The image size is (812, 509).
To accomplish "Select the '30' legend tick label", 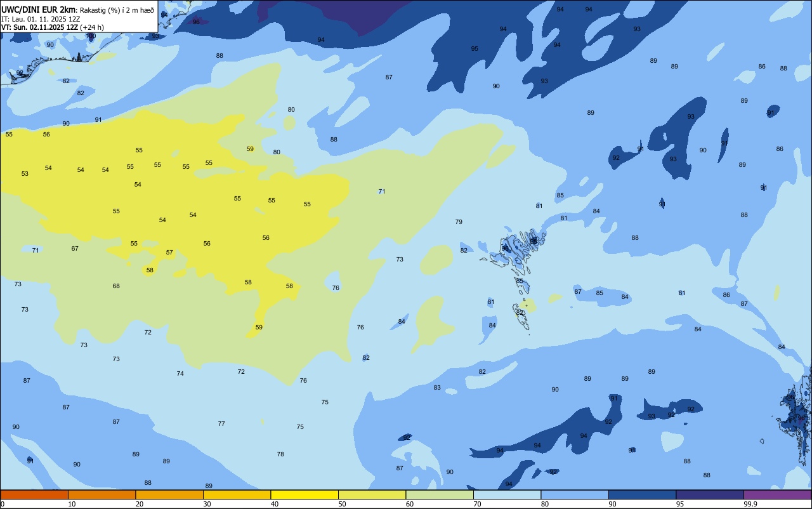I will coord(207,504).
